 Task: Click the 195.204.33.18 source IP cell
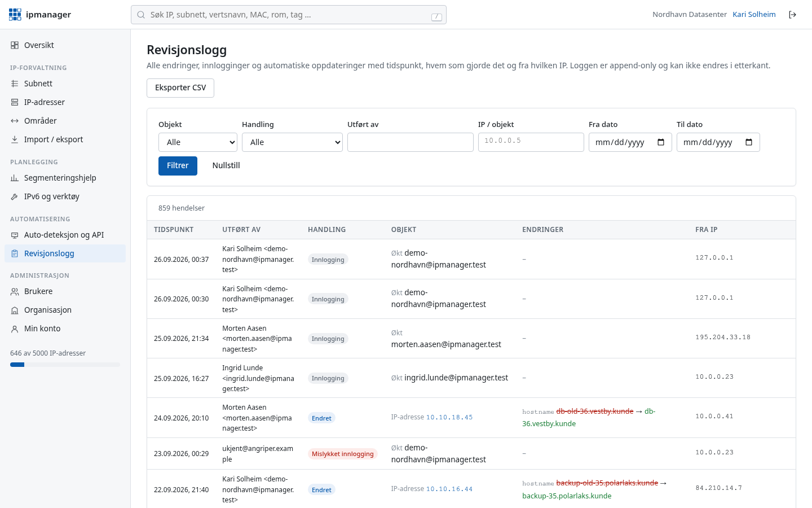pyautogui.click(x=723, y=338)
